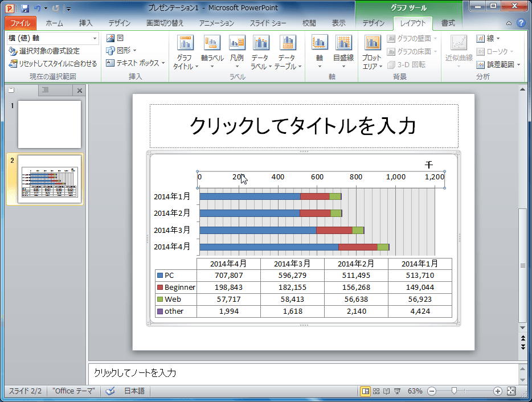
Task: Switch to the ホーム ribbon tab
Action: (x=54, y=23)
